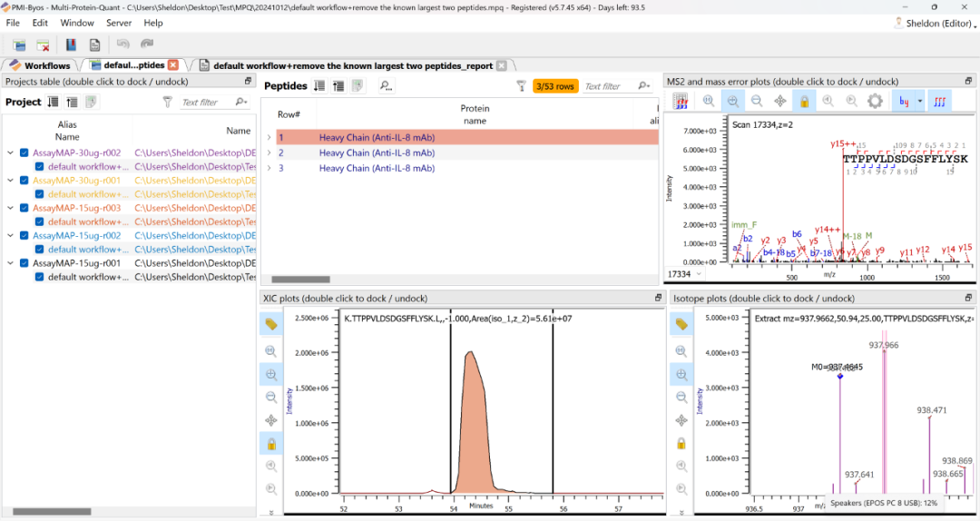Click the tag label icon in XIC plots
Image resolution: width=980 pixels, height=521 pixels.
271,324
